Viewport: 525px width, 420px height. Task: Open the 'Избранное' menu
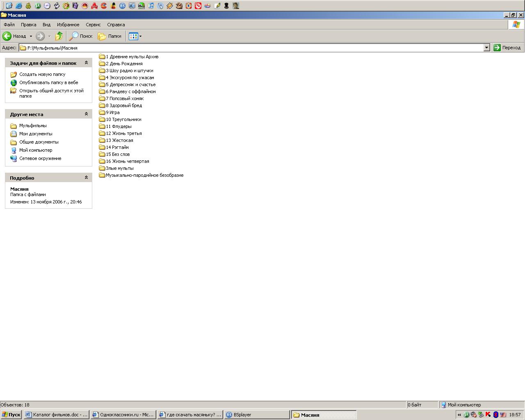(68, 25)
